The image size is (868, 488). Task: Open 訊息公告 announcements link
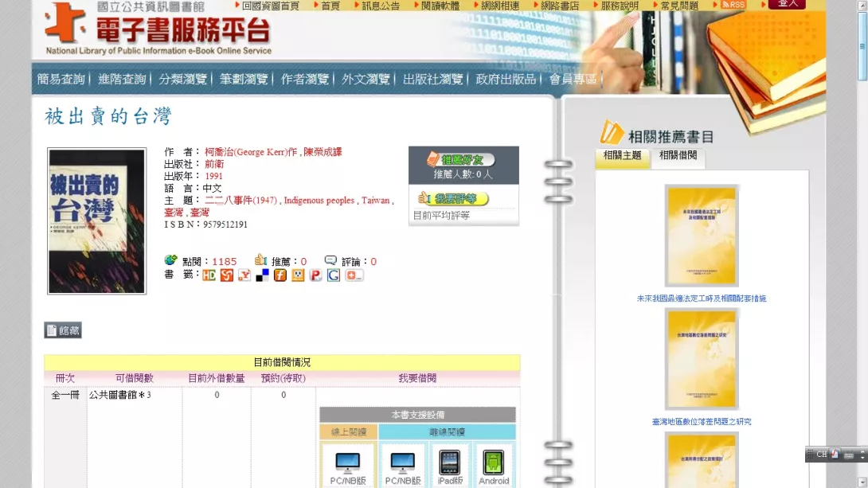(x=381, y=6)
